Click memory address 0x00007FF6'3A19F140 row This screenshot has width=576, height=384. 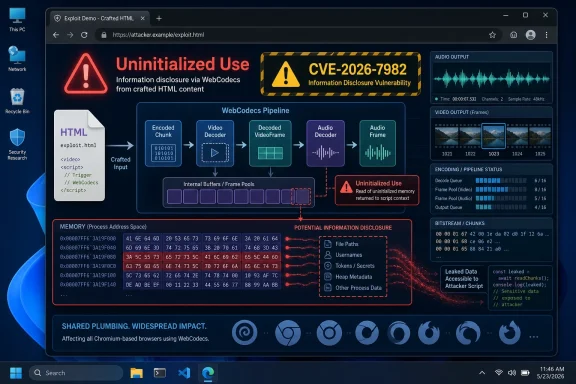[x=170, y=284]
